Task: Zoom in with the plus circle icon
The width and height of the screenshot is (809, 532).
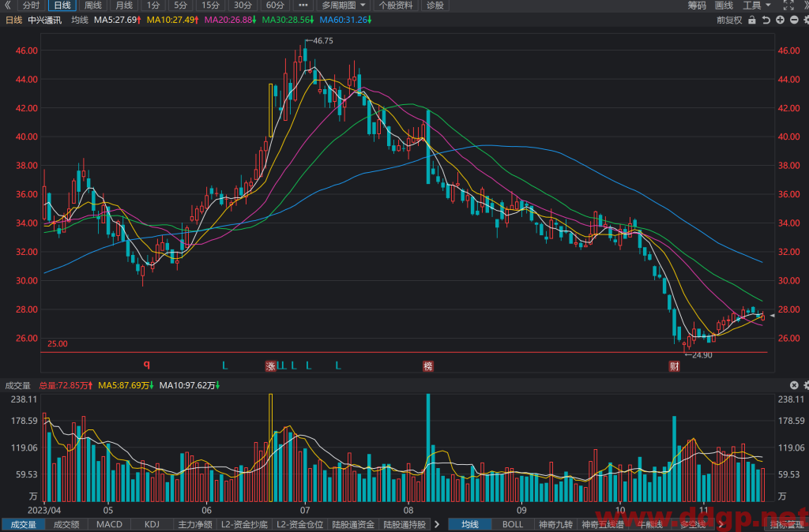Action: click(780, 20)
